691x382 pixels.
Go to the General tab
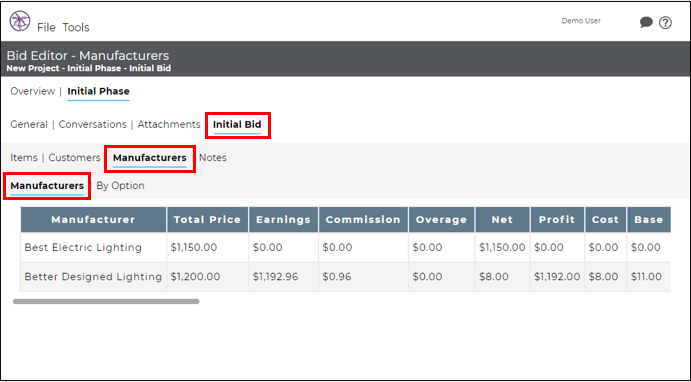coord(29,124)
